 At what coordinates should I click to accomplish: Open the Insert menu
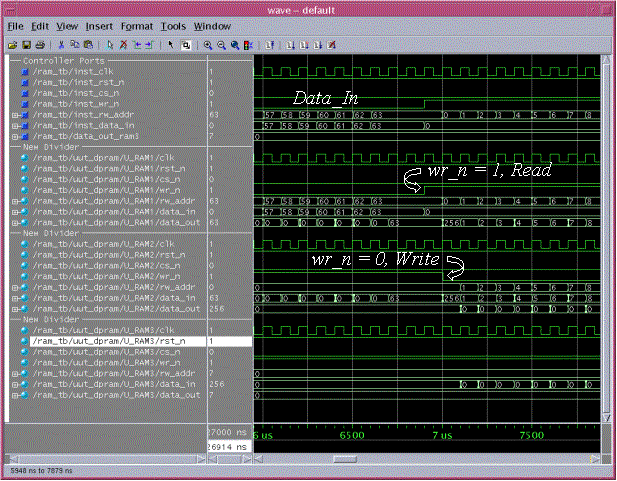[99, 26]
